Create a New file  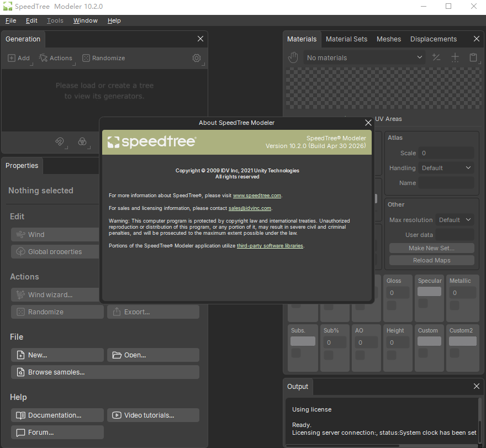click(57, 355)
